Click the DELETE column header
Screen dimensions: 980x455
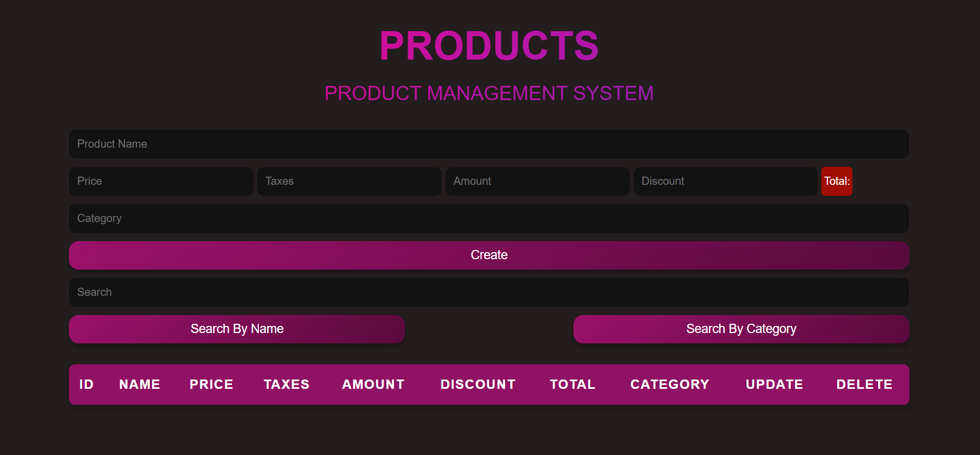(x=864, y=384)
